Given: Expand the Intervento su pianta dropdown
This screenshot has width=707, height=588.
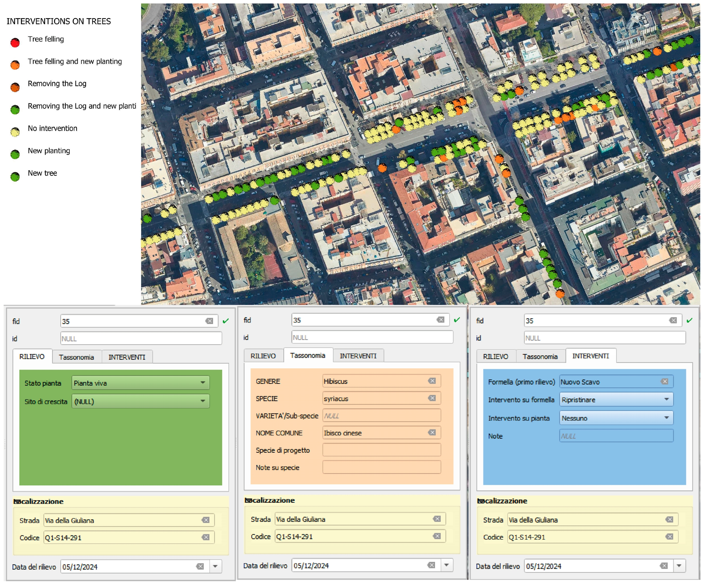Looking at the screenshot, I should pyautogui.click(x=666, y=418).
